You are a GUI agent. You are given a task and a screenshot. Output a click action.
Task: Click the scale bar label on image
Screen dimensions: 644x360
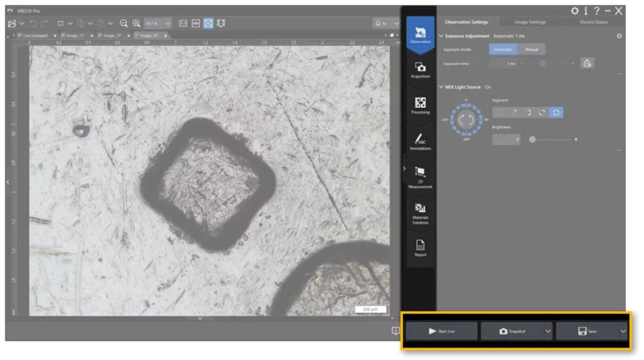370,309
